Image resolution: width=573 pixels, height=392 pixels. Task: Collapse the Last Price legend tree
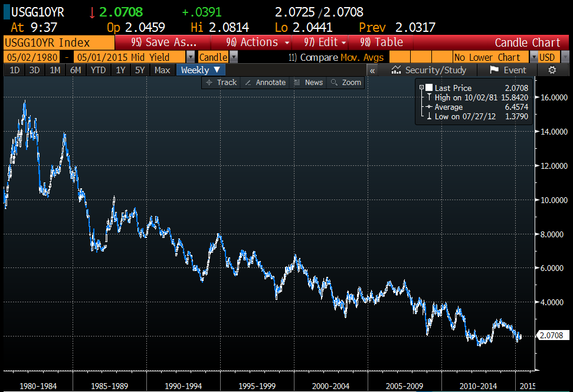pyautogui.click(x=421, y=88)
